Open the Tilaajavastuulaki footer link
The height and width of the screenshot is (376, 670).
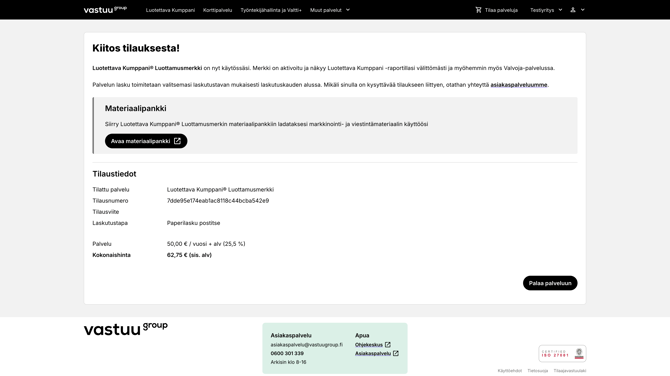coord(570,370)
